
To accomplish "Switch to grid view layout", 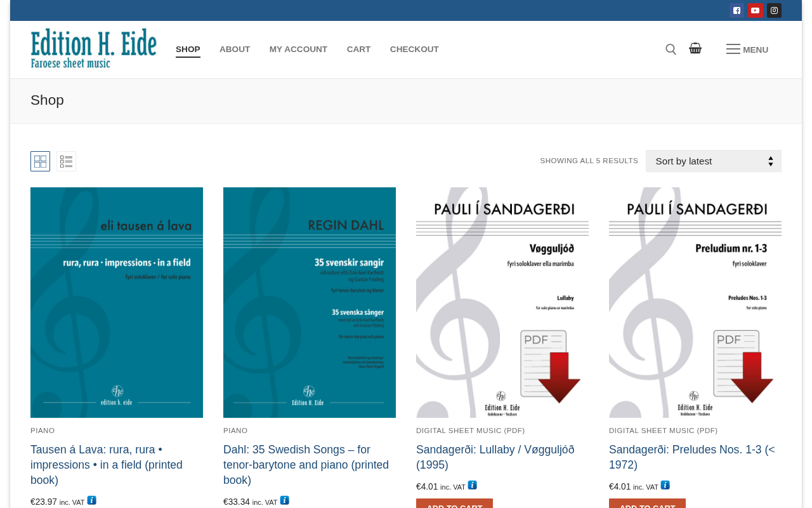I will [x=40, y=161].
